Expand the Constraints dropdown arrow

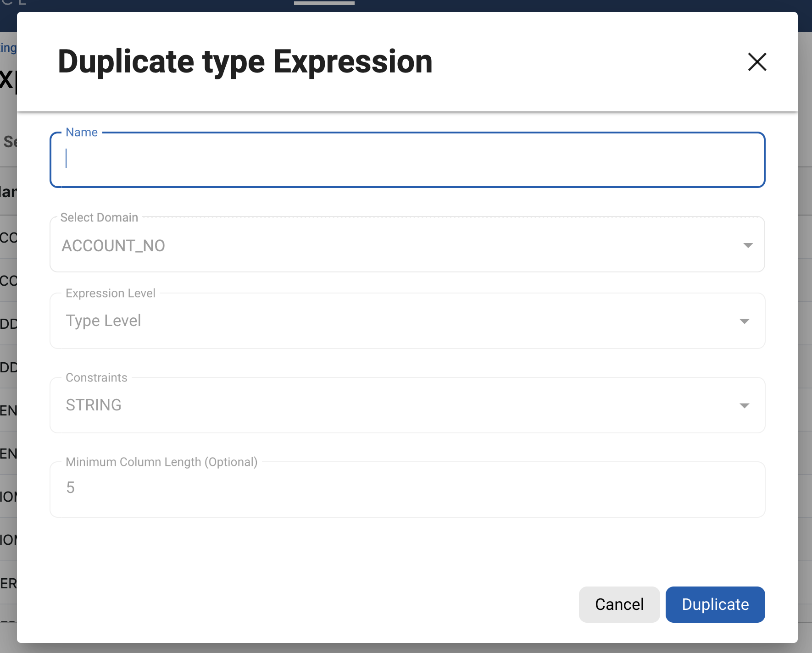pyautogui.click(x=744, y=405)
